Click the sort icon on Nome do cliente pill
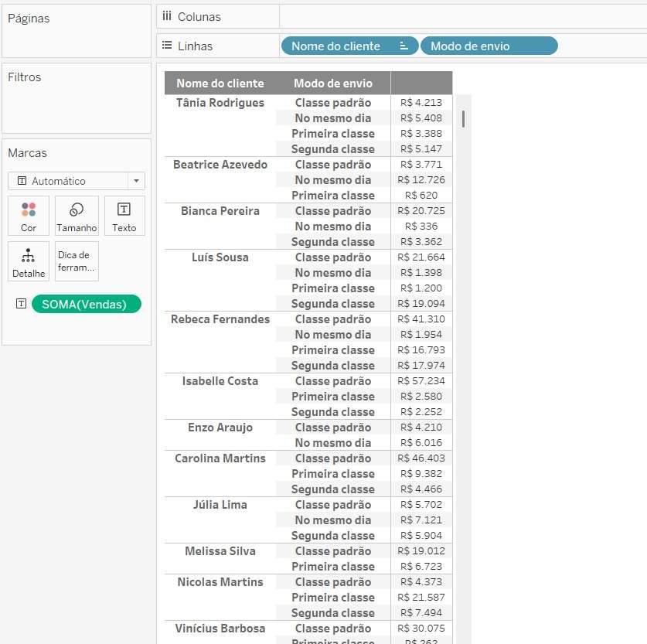Image resolution: width=647 pixels, height=644 pixels. click(404, 46)
